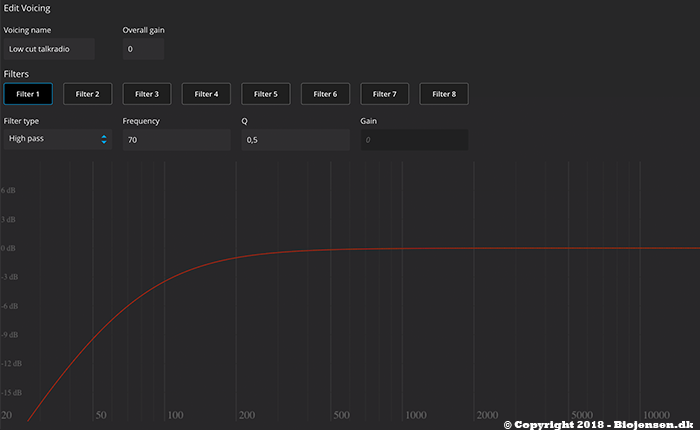The image size is (700, 430).
Task: Switch to Filter 2
Action: 88,94
